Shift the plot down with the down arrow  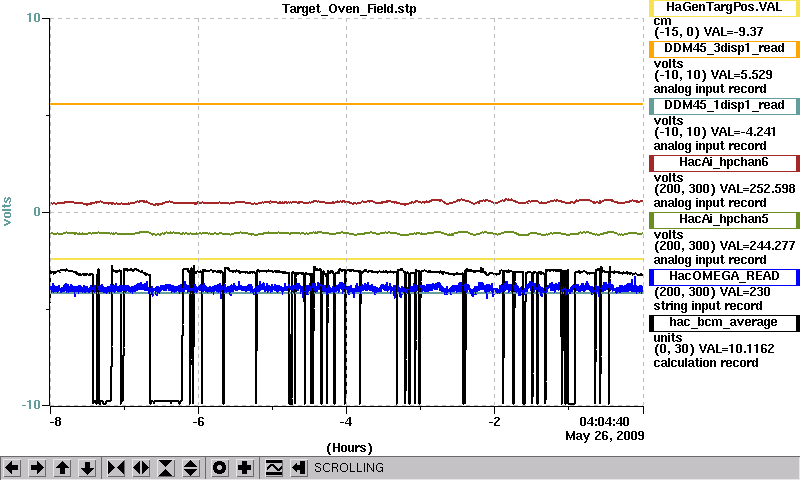(x=88, y=468)
